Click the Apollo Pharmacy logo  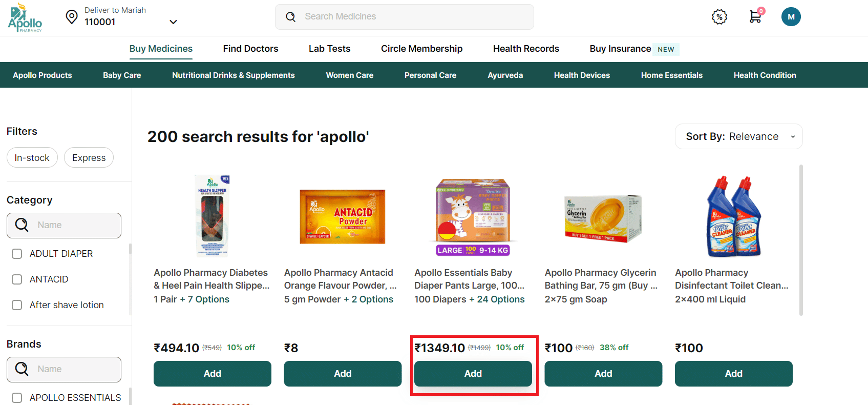(x=25, y=18)
